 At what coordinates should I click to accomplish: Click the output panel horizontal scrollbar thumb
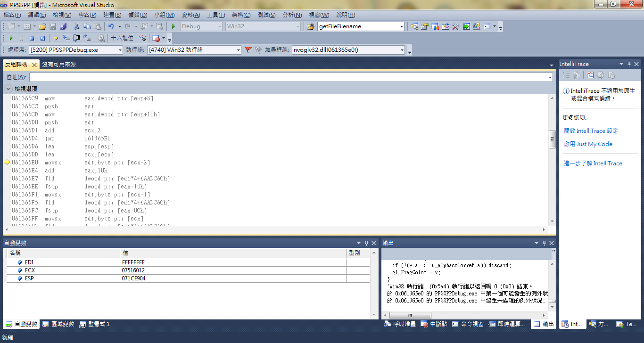click(x=409, y=315)
